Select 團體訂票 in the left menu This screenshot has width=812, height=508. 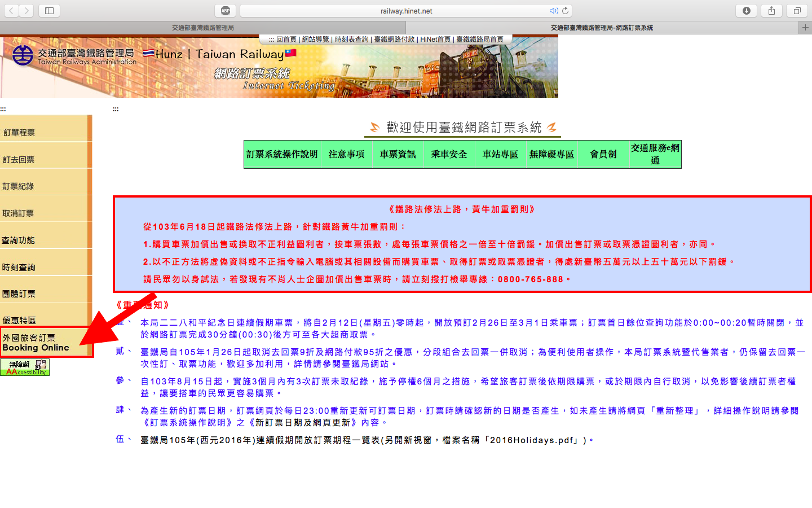pyautogui.click(x=45, y=290)
